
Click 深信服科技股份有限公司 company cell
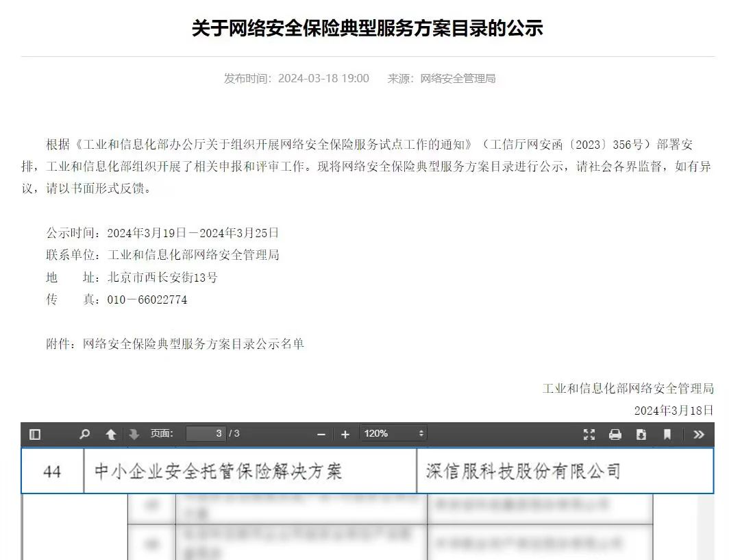point(523,472)
